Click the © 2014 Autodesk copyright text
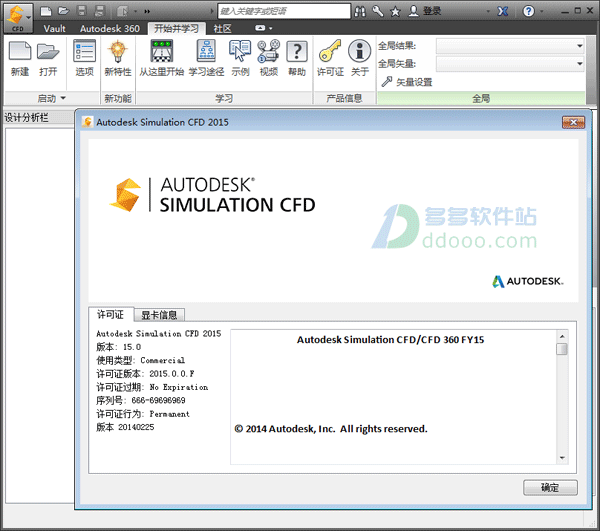Viewport: 600px width, 531px height. 331,429
